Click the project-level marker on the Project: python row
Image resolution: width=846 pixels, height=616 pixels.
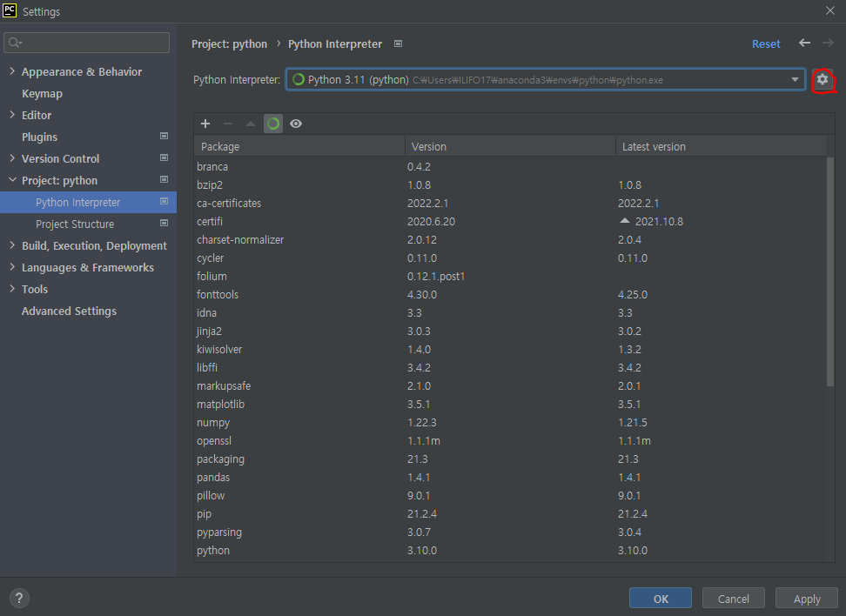pyautogui.click(x=164, y=179)
